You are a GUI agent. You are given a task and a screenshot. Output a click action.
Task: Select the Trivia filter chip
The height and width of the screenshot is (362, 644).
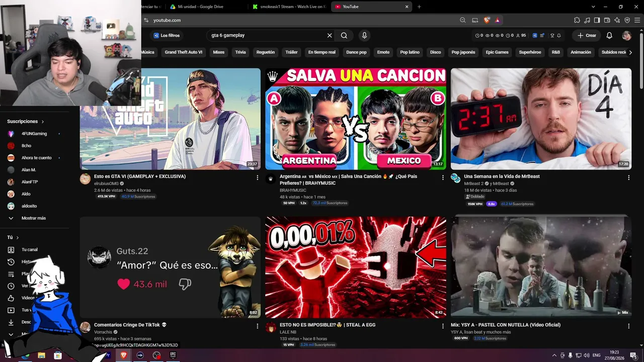click(240, 52)
